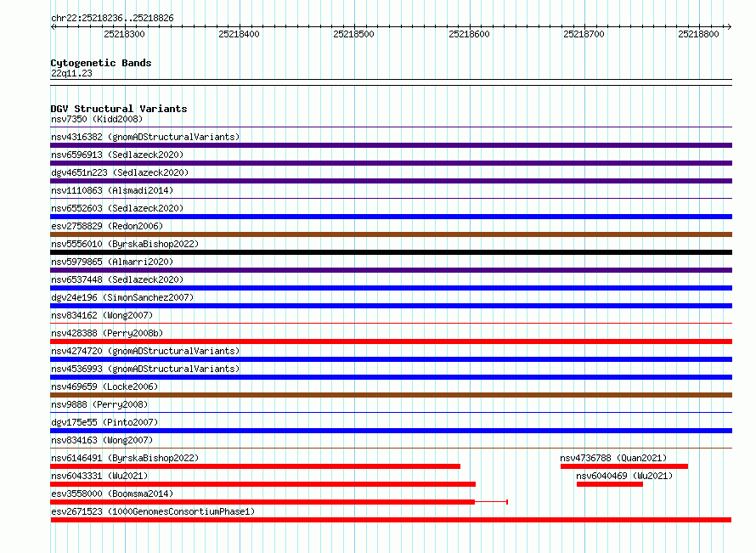Screen dimensions: 756x553
Task: Click the 25218600 ruler position label
Action: click(x=469, y=34)
